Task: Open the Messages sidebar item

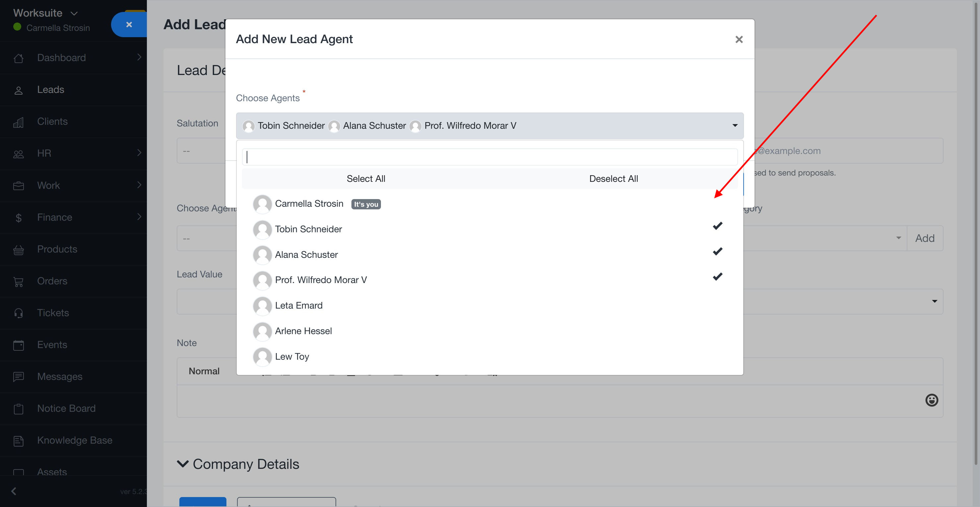Action: 60,377
